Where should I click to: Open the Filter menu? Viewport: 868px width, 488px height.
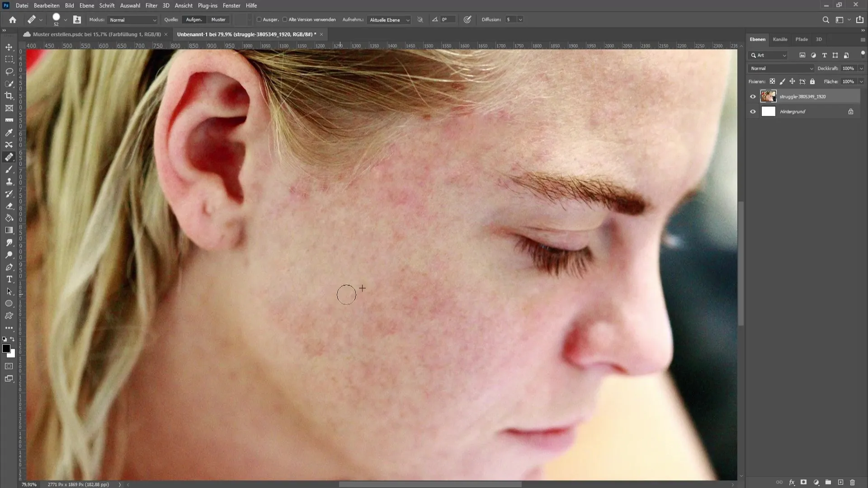pos(151,5)
